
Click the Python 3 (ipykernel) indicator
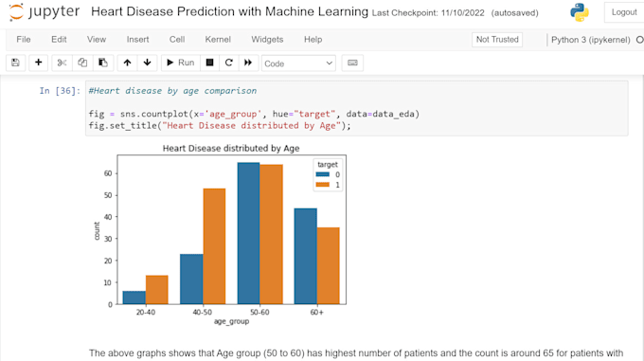[591, 40]
